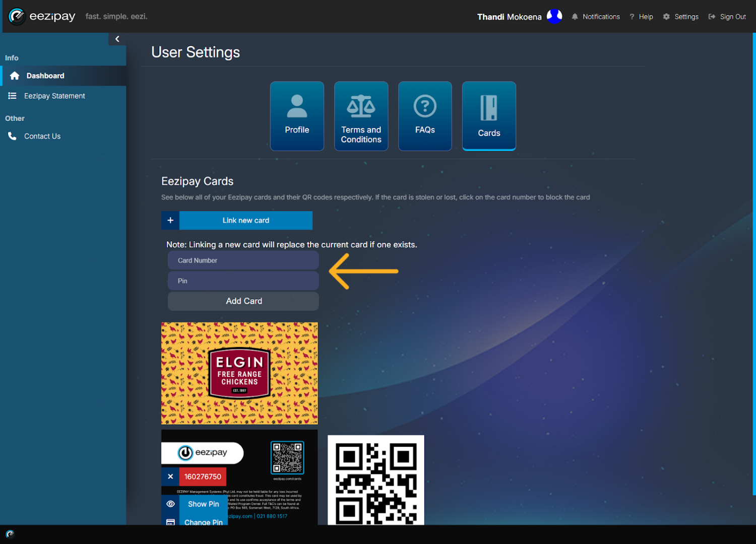Collapse the sidebar with the chevron arrow

117,39
